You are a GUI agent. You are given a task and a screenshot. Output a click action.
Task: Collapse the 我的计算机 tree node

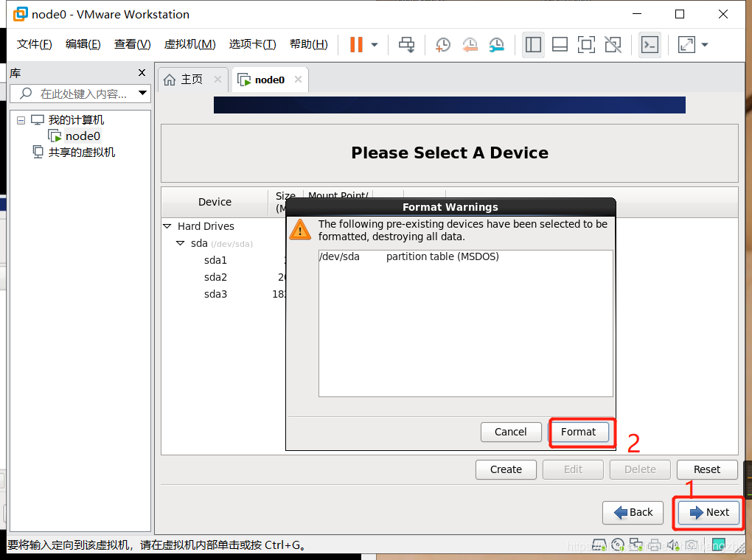(21, 120)
